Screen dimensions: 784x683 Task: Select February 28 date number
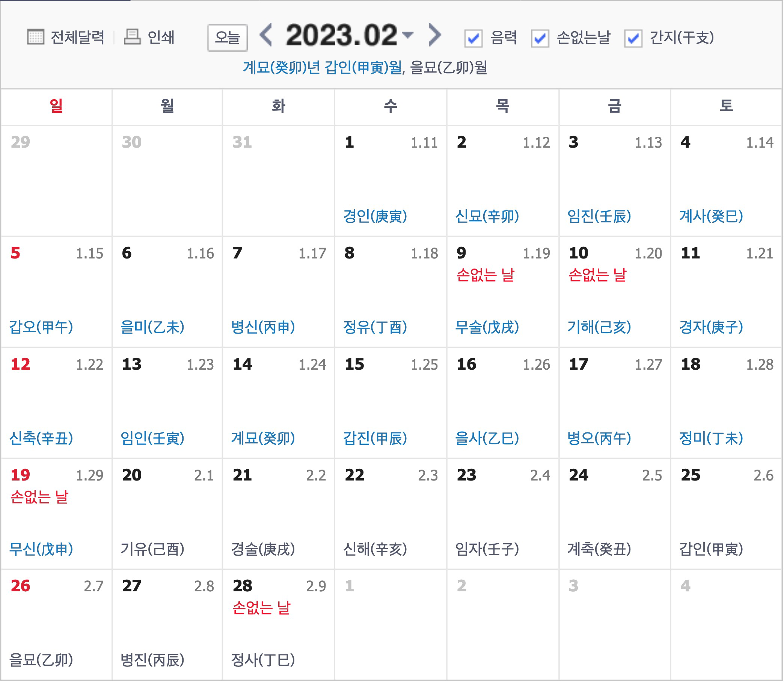243,586
